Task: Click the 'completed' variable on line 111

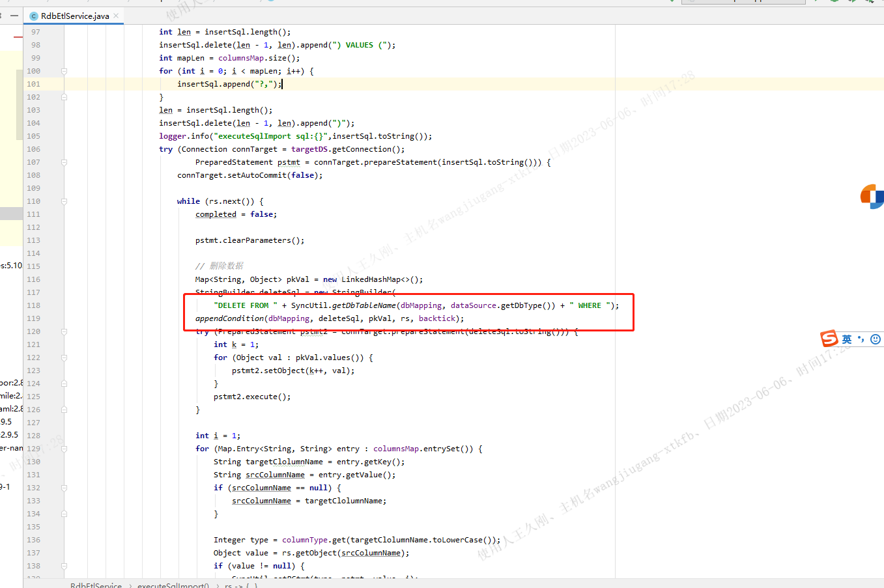Action: point(216,214)
